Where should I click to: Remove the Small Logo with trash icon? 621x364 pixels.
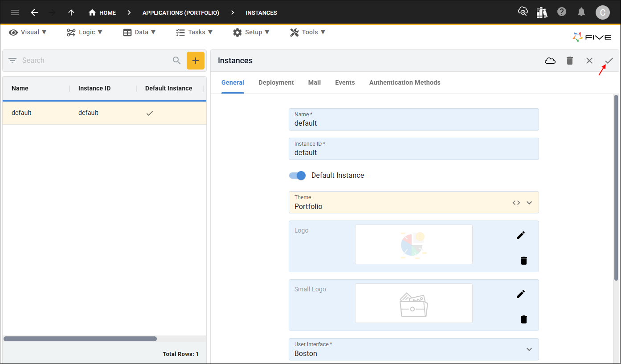pos(524,319)
